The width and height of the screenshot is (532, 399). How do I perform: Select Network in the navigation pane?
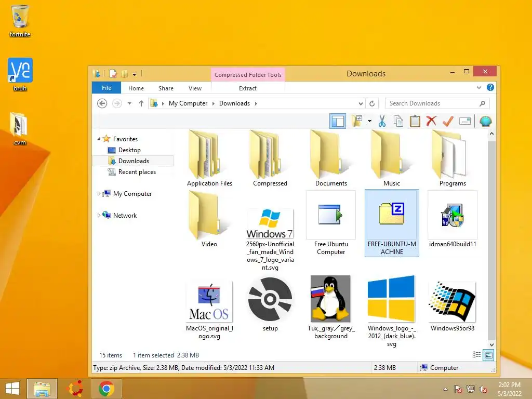[125, 215]
